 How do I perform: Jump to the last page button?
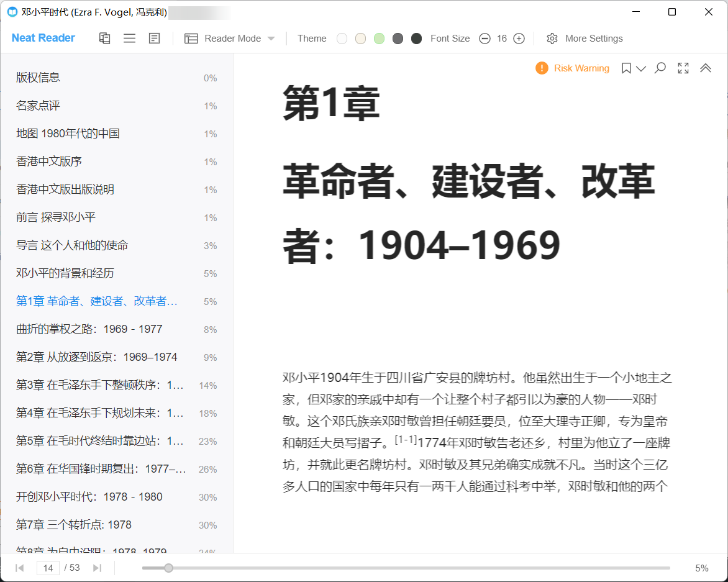pos(97,568)
